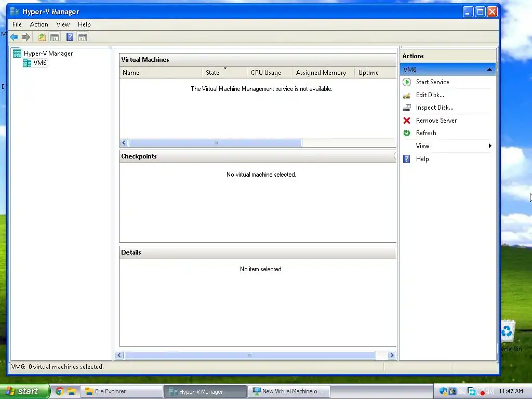Toggle the Show/Hide Console Tree toolbar icon
Screen dimensions: 532x399
(54, 37)
